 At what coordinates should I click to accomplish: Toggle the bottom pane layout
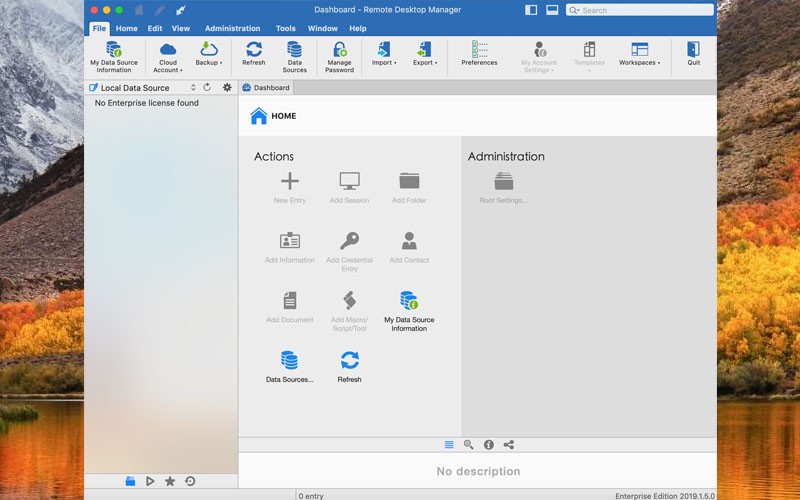pos(552,10)
